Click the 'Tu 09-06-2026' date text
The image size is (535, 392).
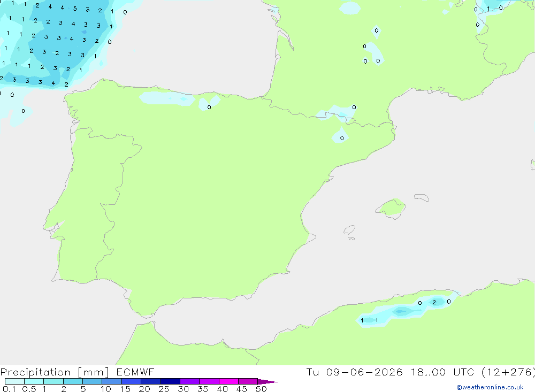tap(354, 372)
